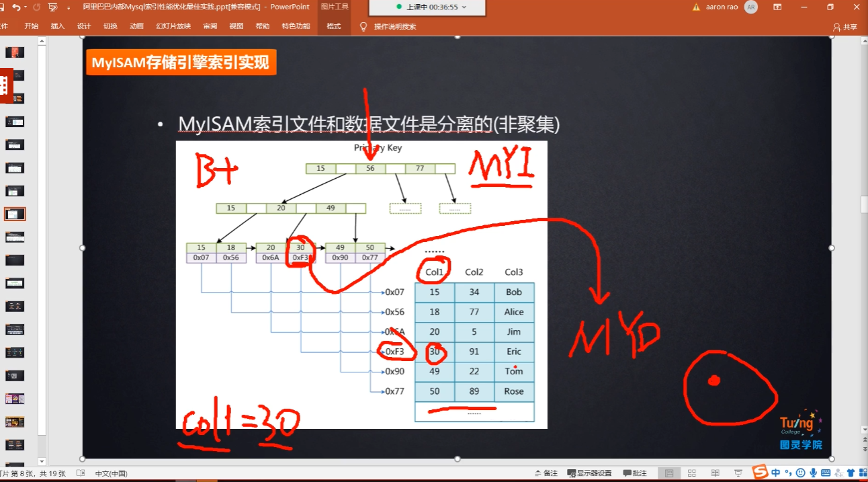Open the Sogou toolbox grid icon

(863, 473)
